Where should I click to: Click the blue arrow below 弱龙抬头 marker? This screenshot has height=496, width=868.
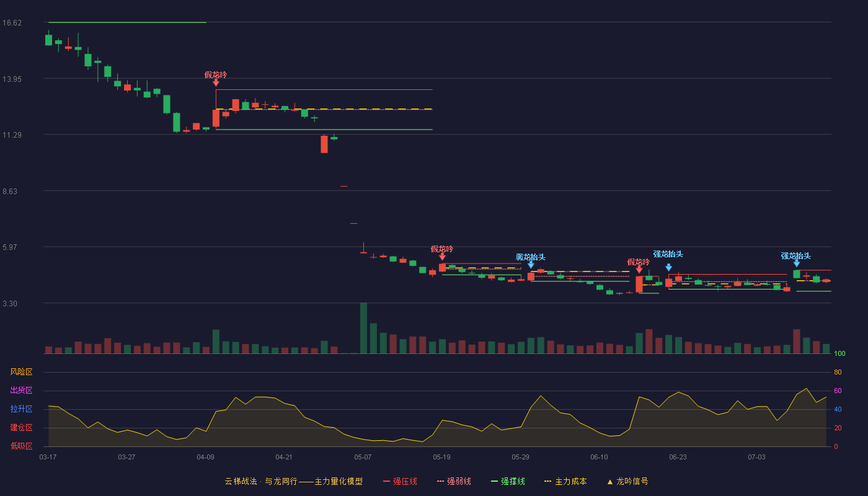[x=531, y=265]
